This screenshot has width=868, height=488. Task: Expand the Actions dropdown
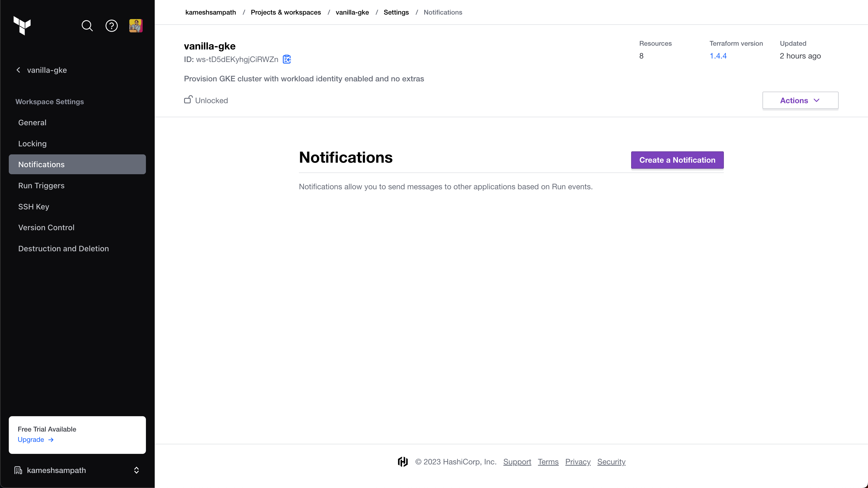coord(800,100)
